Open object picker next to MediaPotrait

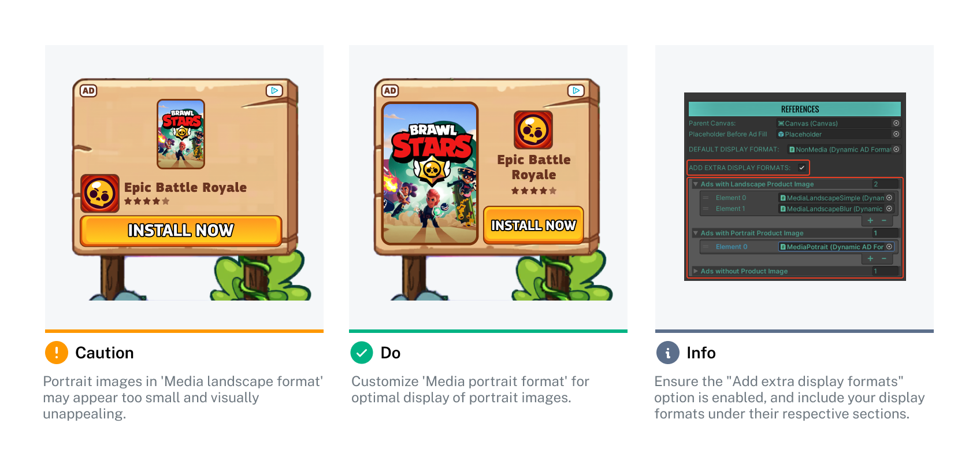tap(889, 247)
